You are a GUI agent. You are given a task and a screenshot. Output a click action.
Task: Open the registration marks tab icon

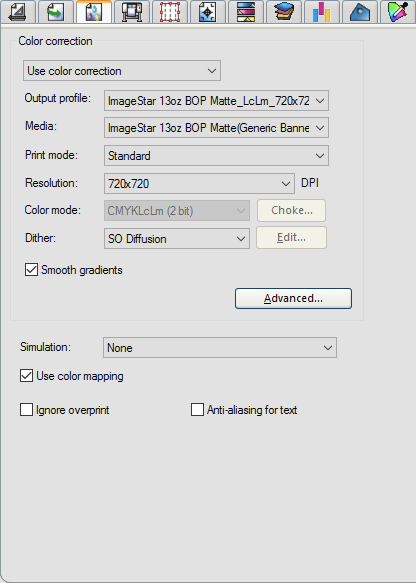(207, 12)
